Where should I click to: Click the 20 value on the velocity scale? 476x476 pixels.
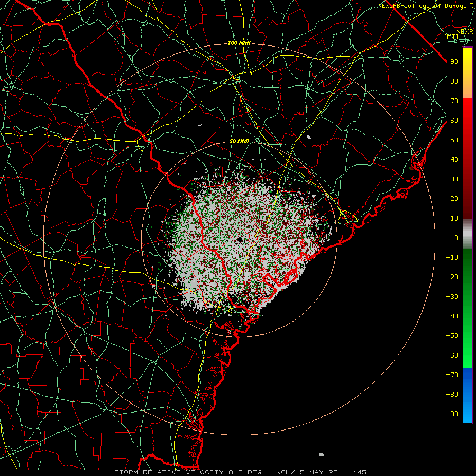pyautogui.click(x=454, y=198)
